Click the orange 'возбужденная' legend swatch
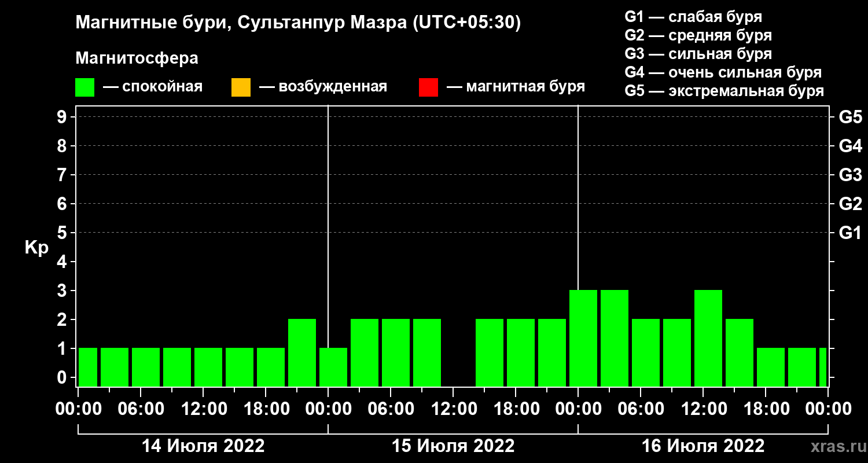Viewport: 868px width, 463px height. (241, 87)
